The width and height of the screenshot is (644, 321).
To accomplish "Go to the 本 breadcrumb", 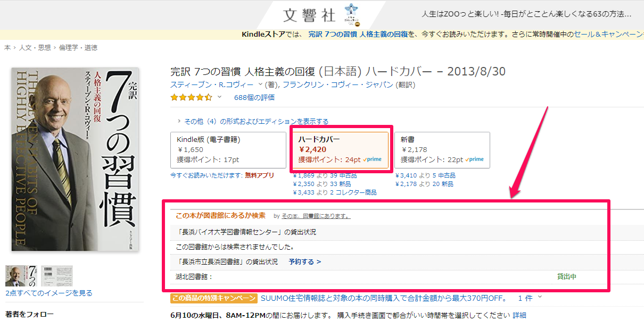I will (7, 47).
